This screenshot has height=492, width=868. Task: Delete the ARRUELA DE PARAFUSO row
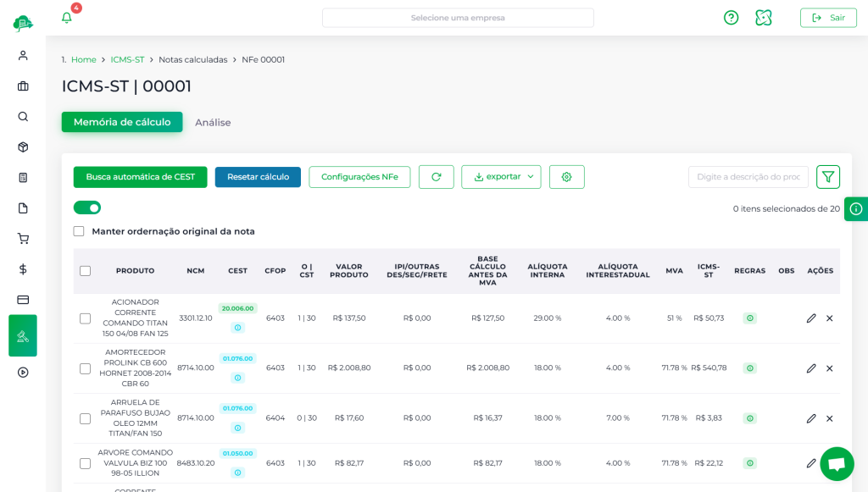(829, 418)
